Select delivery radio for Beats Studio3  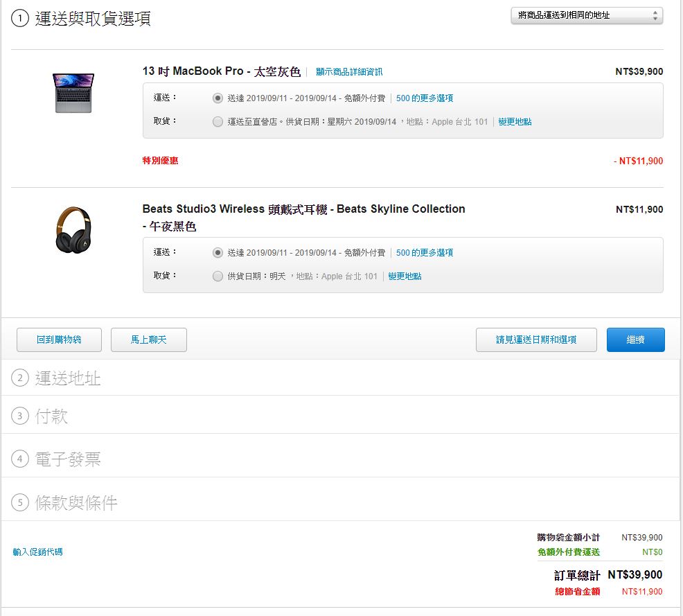218,253
